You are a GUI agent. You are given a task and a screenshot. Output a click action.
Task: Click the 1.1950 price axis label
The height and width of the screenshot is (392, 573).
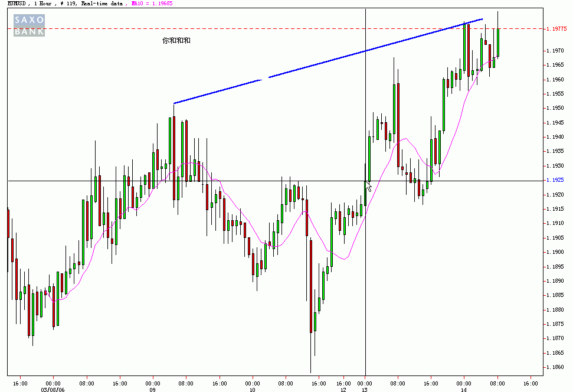(x=555, y=108)
